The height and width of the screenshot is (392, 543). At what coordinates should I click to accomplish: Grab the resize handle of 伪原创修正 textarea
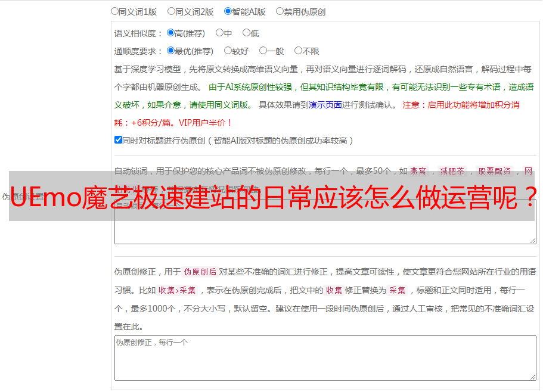click(533, 377)
